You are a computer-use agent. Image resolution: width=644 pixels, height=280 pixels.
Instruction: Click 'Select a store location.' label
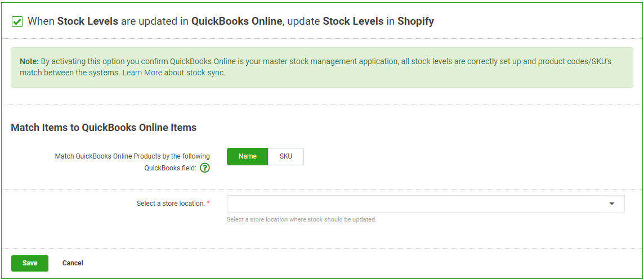coord(173,204)
